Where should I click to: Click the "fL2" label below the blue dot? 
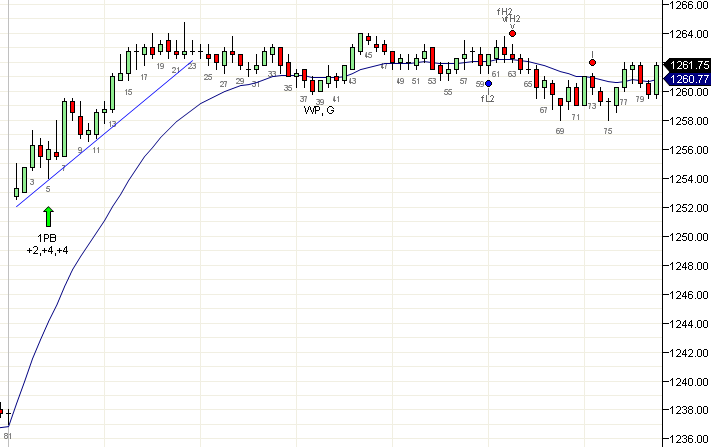(x=488, y=99)
